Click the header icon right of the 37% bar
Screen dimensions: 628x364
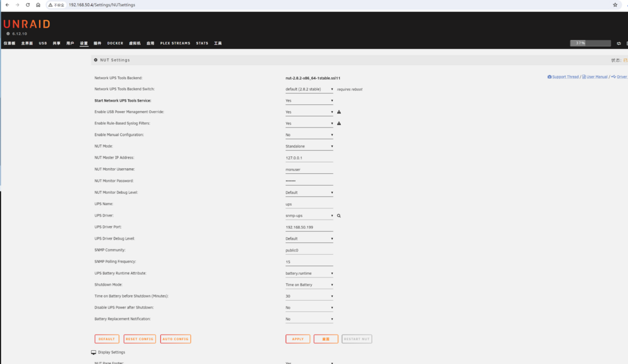(x=619, y=43)
